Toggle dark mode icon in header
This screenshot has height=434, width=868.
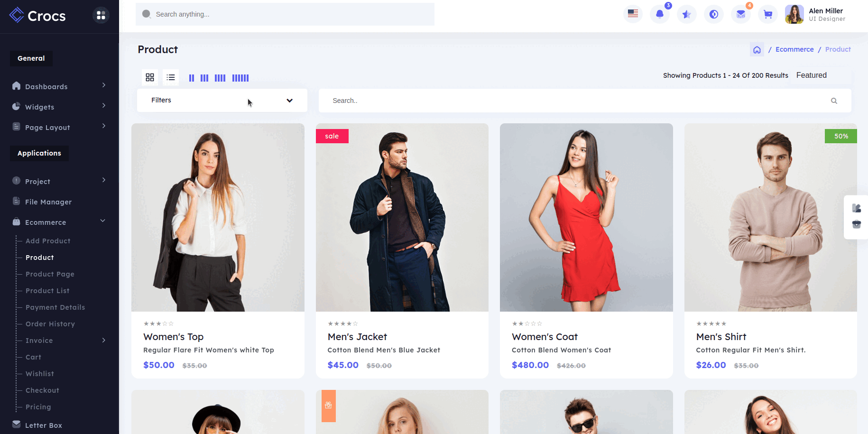[x=713, y=14]
